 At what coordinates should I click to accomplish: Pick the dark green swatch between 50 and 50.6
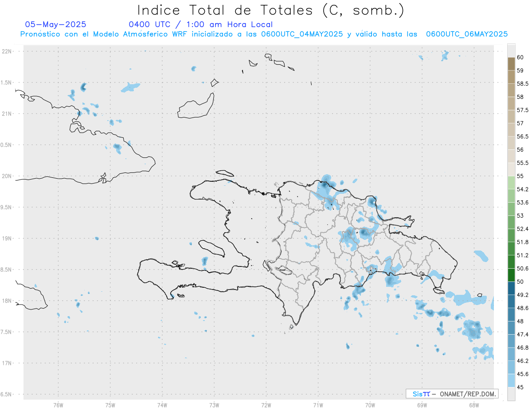pos(511,275)
